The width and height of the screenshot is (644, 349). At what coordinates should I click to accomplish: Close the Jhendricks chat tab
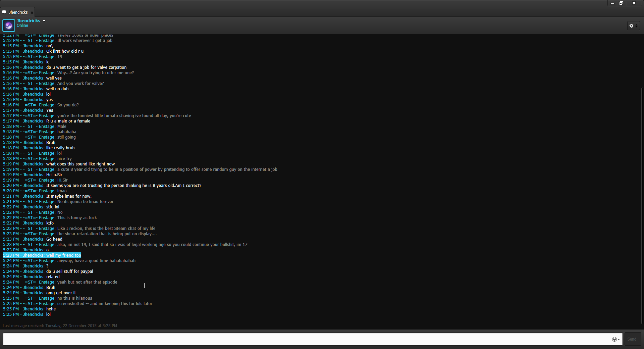[x=32, y=12]
